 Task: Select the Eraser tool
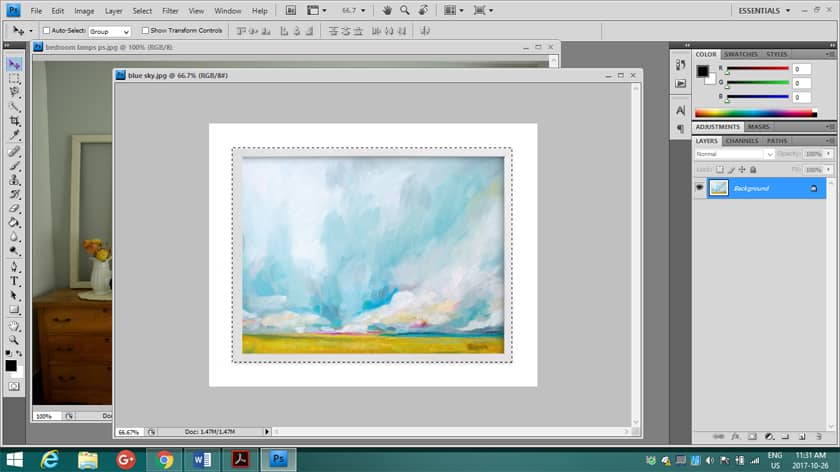(14, 208)
